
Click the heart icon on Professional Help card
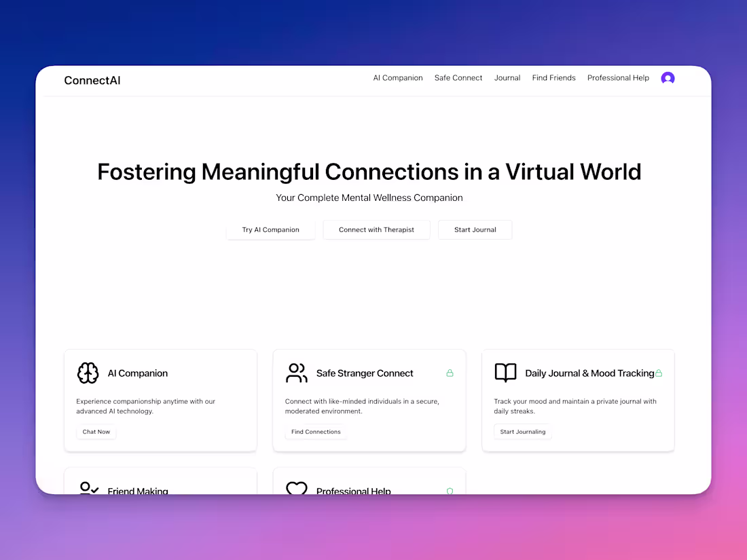296,488
